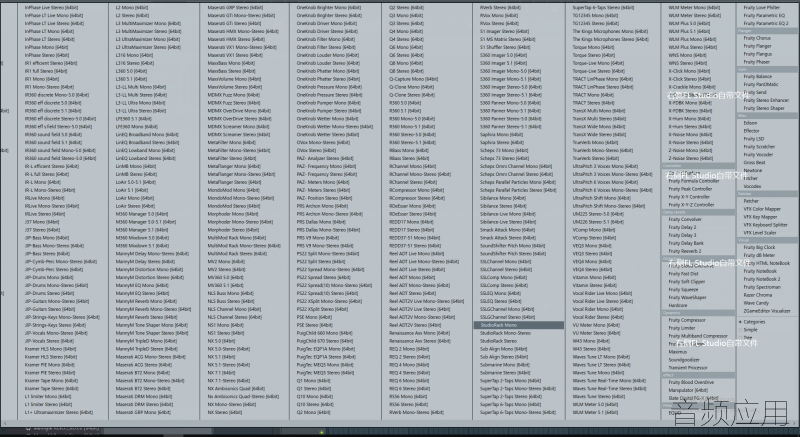800x437 pixels.
Task: Select L316 Mono [64bit]
Action: (x=135, y=55)
